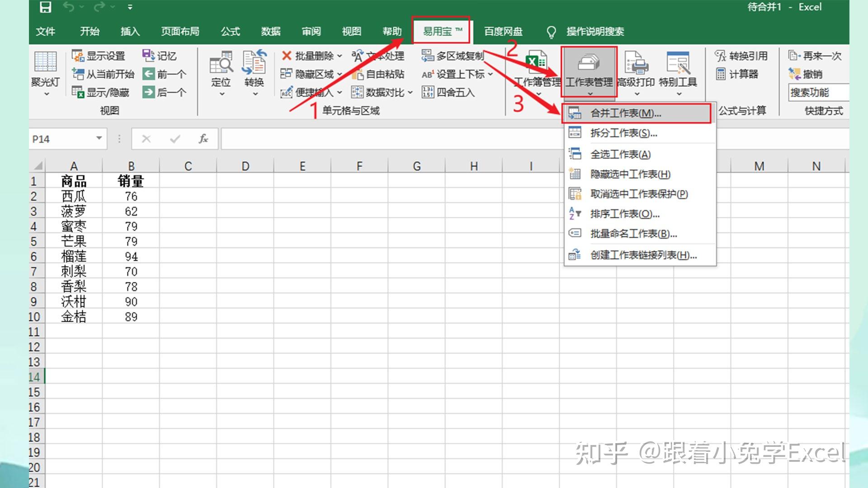This screenshot has height=488, width=868.
Task: Choose 全选工作表(A) from the menu
Action: pyautogui.click(x=640, y=154)
